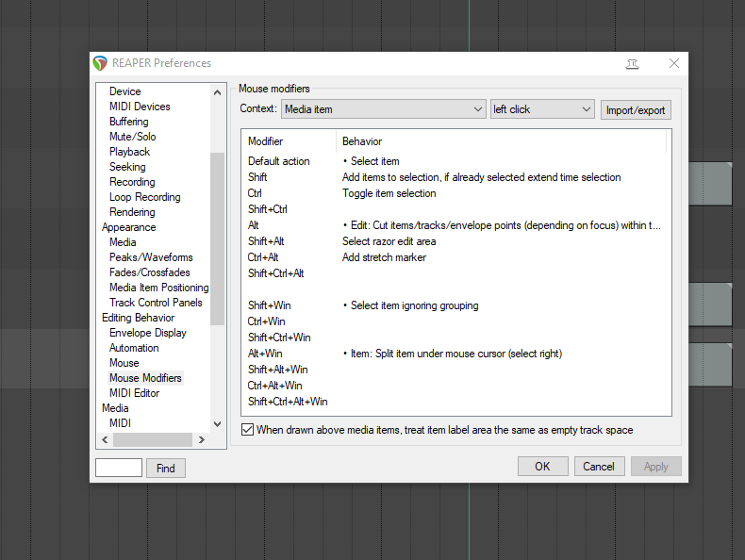Select MIDI at the bottom of the tree
Viewport: 745px width, 560px height.
point(120,423)
